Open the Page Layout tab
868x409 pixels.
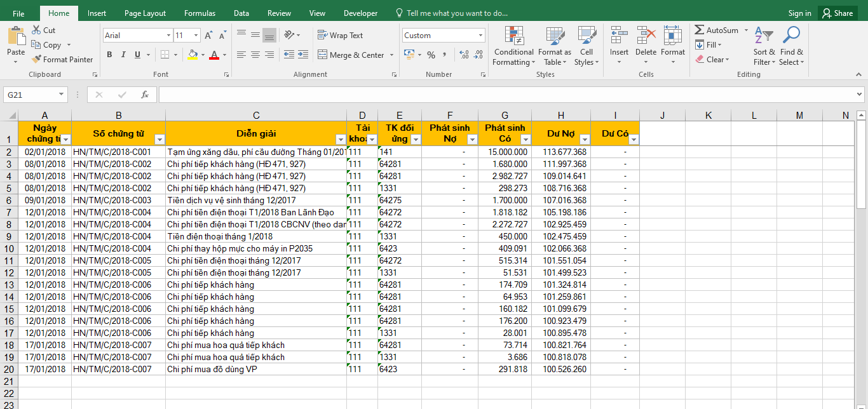pos(145,13)
